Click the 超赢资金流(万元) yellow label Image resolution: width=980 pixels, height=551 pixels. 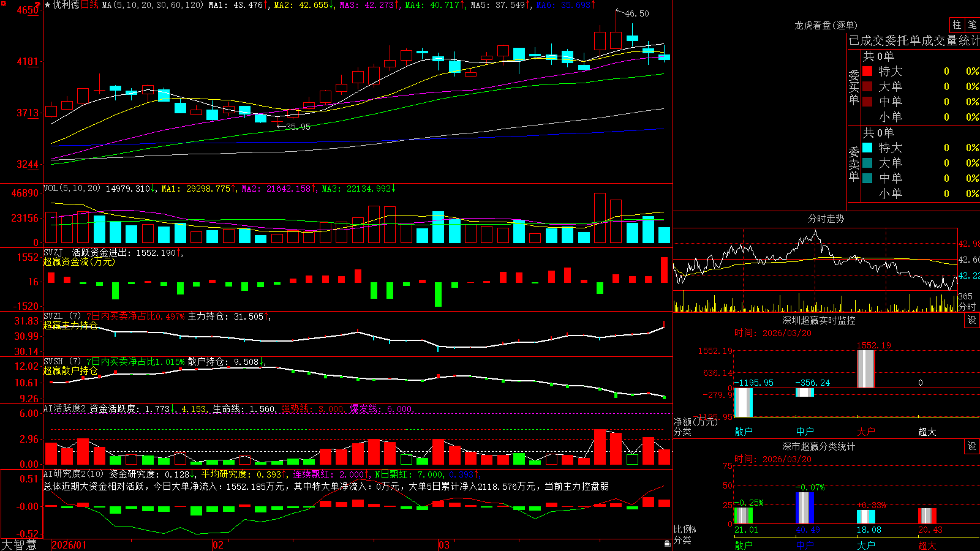tap(79, 261)
